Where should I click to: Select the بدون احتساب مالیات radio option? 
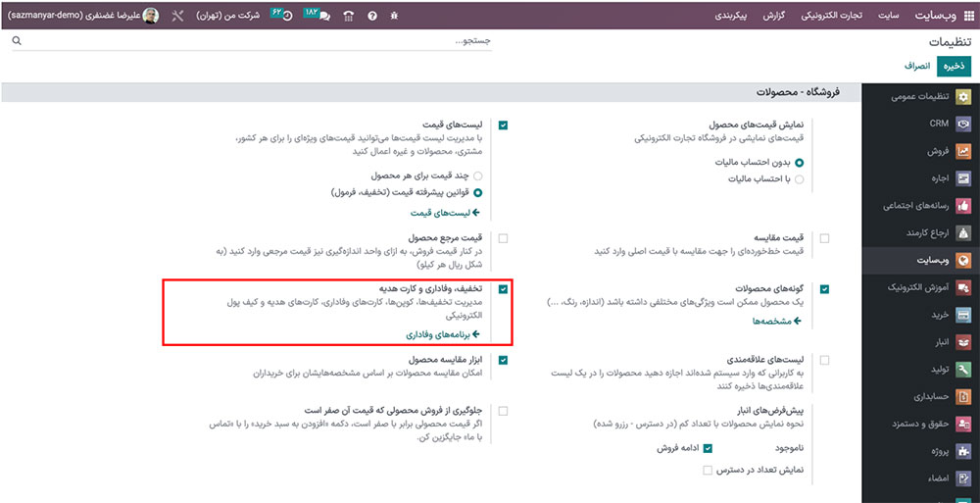[800, 163]
